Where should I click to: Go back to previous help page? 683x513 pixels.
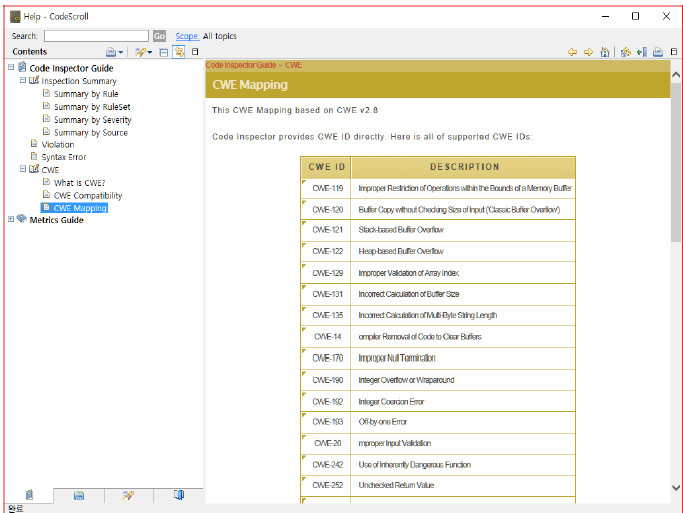tap(572, 52)
